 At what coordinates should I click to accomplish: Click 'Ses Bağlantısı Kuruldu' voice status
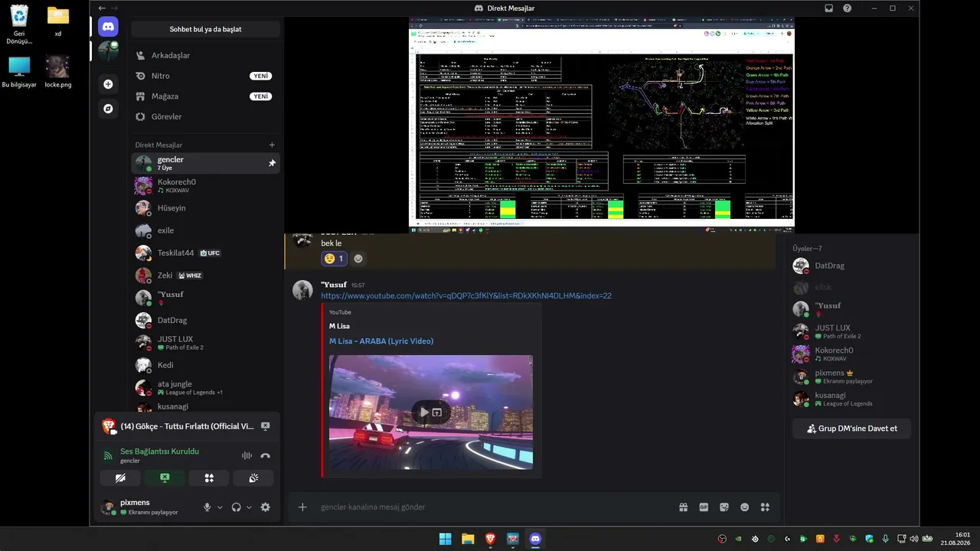160,452
